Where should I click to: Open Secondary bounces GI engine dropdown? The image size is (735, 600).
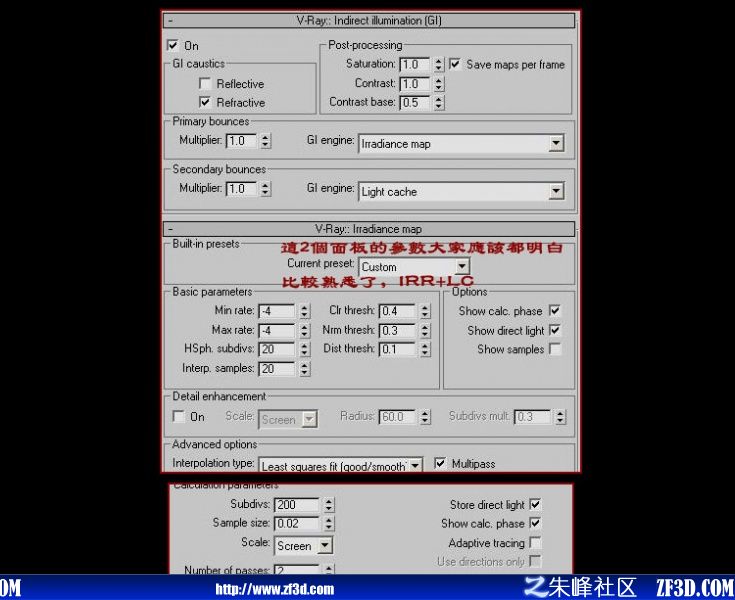tap(461, 191)
